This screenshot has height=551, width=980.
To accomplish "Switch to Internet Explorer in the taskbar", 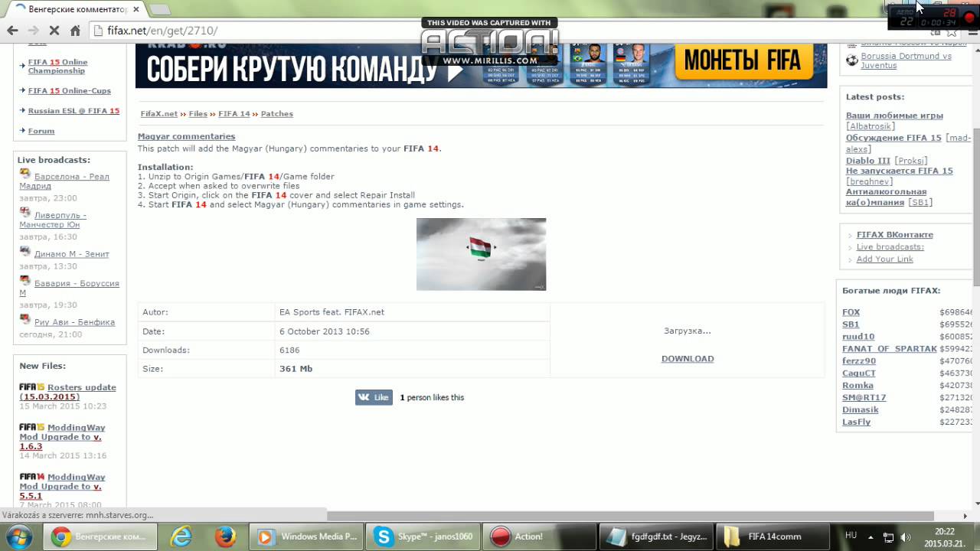I will point(181,536).
